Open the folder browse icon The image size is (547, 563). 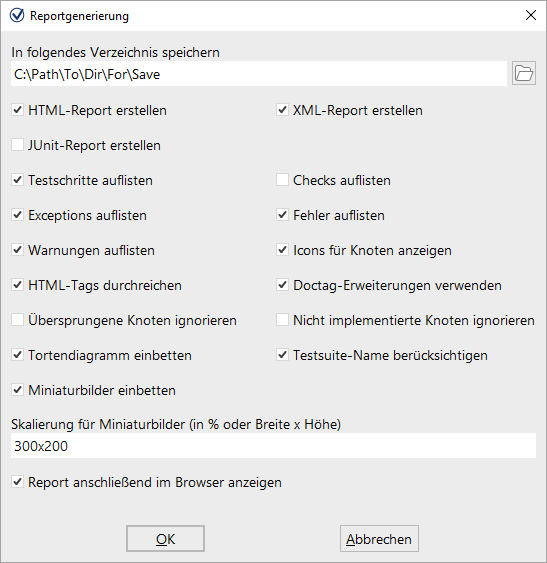[524, 73]
